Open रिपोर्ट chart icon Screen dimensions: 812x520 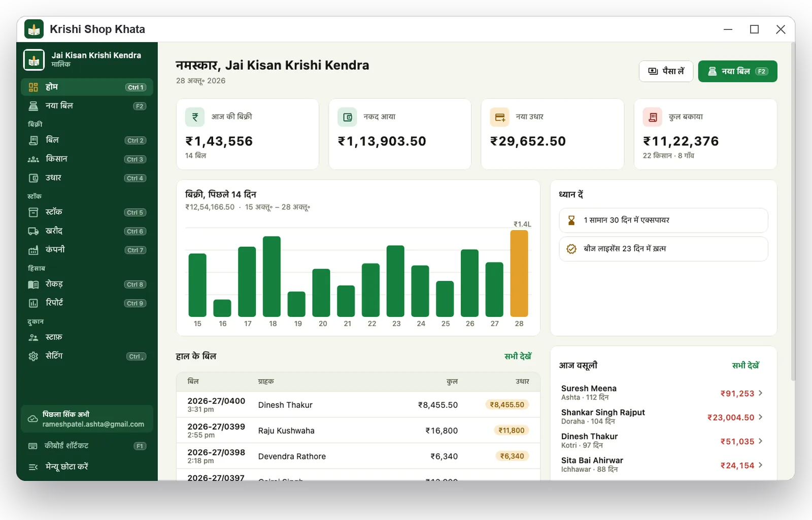coord(33,303)
